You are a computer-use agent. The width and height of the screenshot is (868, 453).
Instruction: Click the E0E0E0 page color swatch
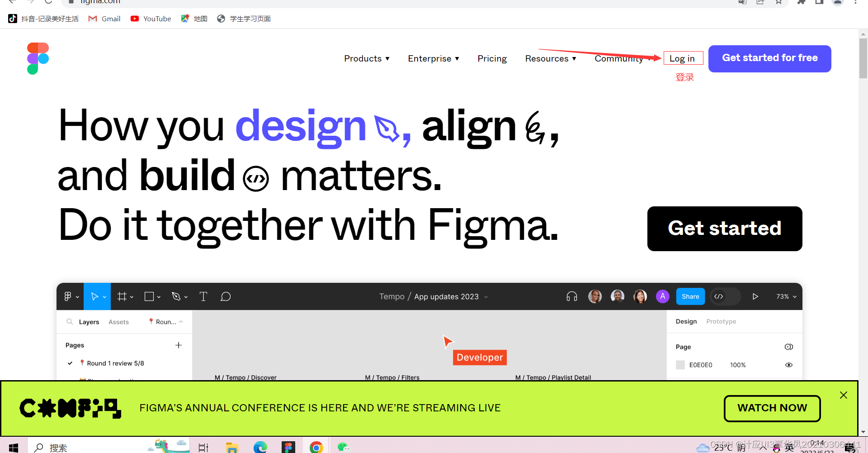coord(680,365)
